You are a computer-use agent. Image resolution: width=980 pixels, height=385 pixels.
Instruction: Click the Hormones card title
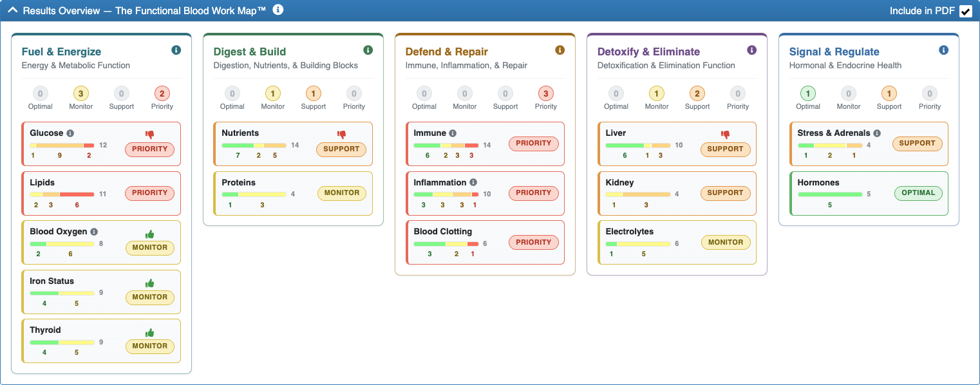coord(818,183)
